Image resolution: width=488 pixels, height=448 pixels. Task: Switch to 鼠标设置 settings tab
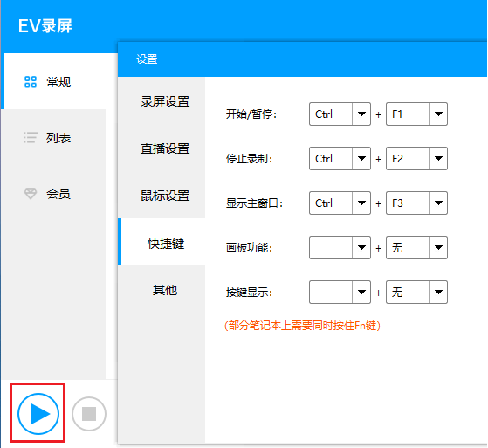pyautogui.click(x=162, y=196)
